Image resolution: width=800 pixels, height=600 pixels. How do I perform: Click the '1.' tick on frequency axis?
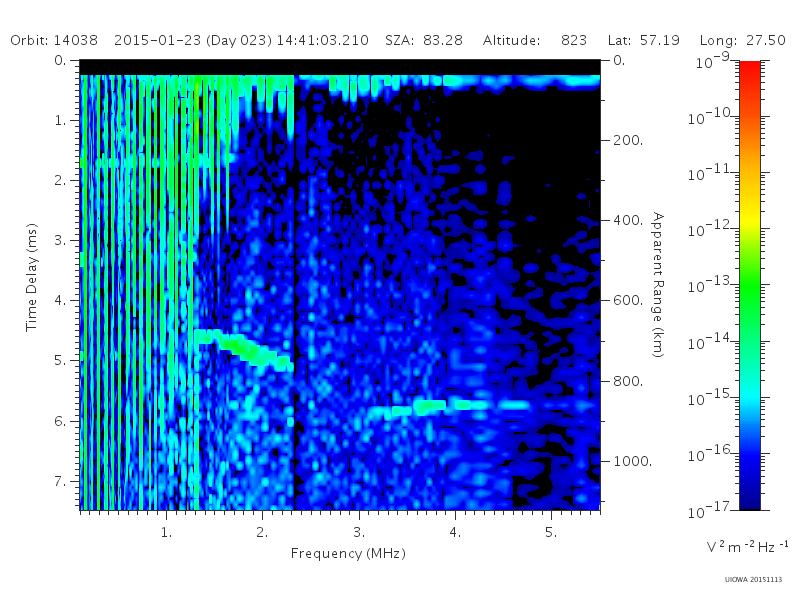pyautogui.click(x=166, y=532)
